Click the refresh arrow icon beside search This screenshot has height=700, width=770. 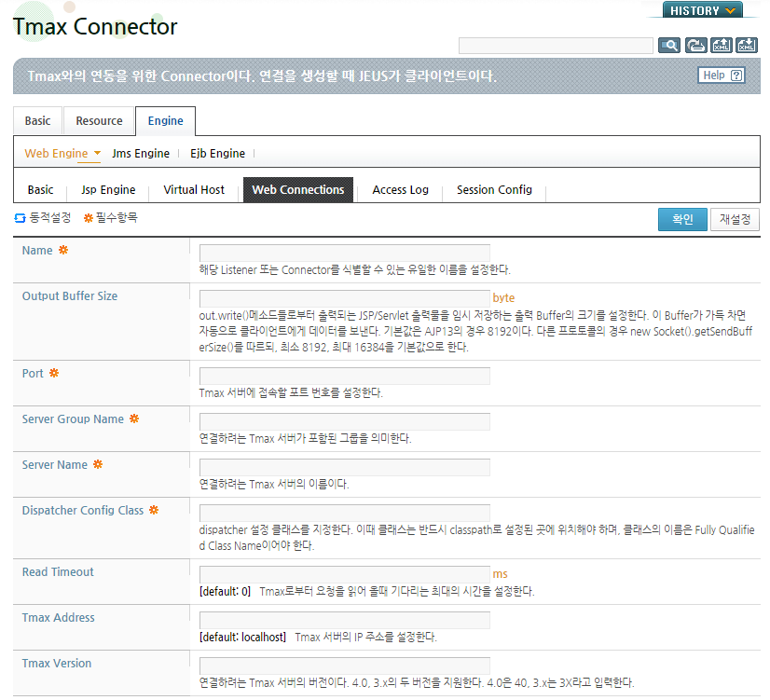click(695, 46)
